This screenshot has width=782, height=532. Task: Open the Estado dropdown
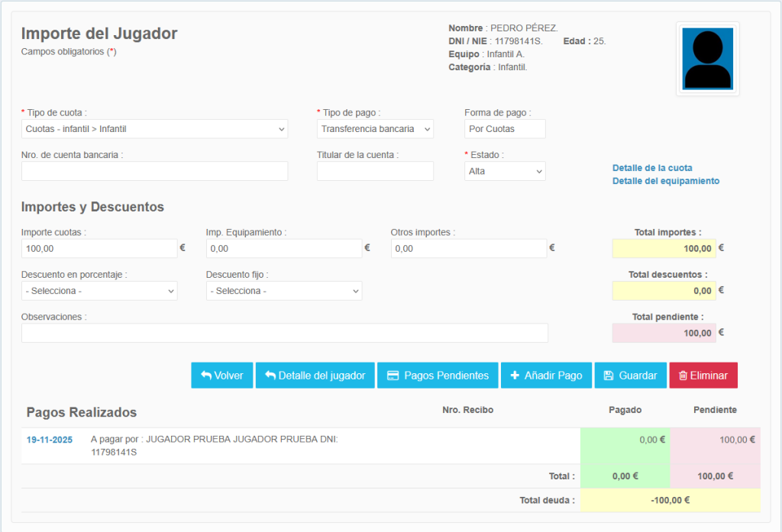tap(505, 171)
